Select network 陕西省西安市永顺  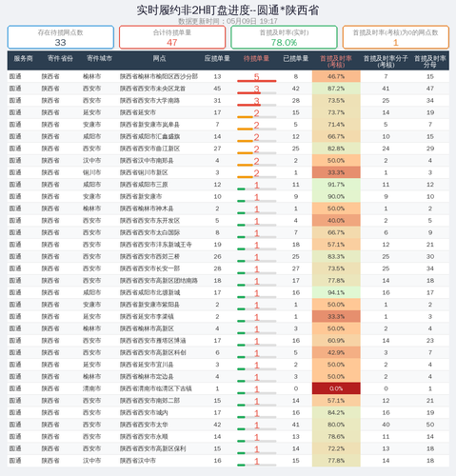click(x=144, y=437)
